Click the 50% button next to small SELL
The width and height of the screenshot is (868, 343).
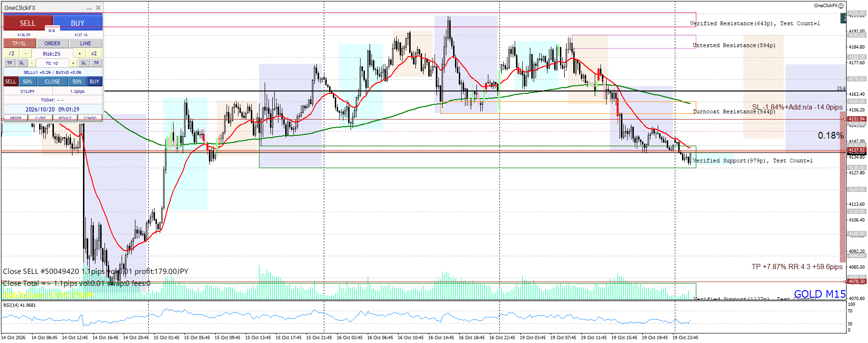pos(28,81)
